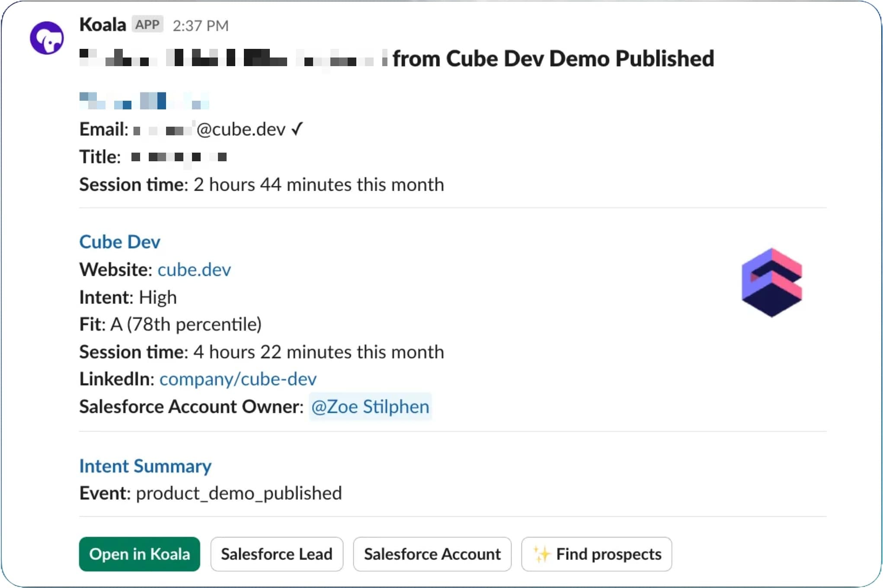Open the blurred contact name link
This screenshot has height=588, width=883.
pyautogui.click(x=144, y=101)
